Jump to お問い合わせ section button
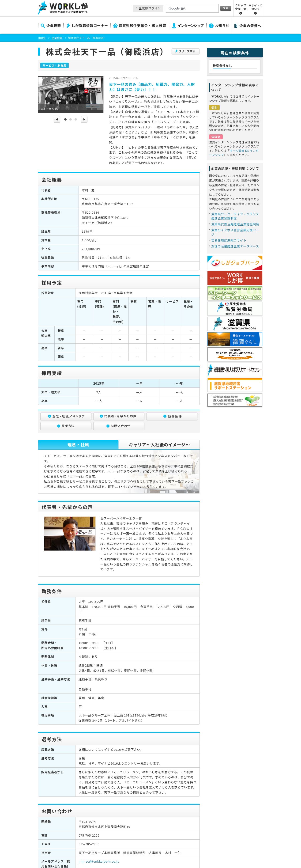This screenshot has height=868, width=301. pyautogui.click(x=119, y=426)
